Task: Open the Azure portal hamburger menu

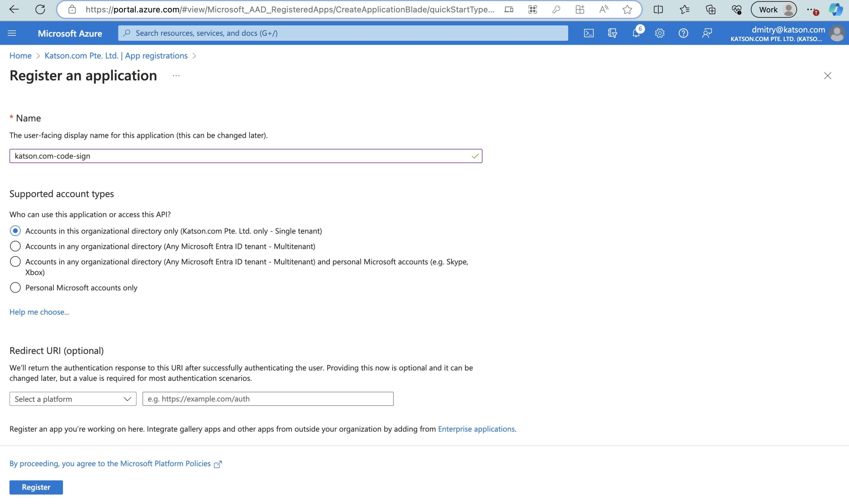Action: coord(12,33)
